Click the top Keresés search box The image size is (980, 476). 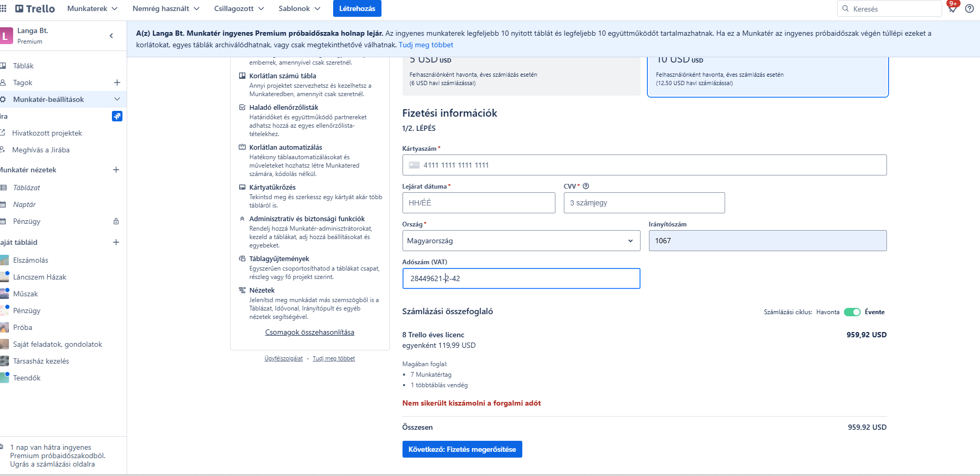tap(889, 9)
